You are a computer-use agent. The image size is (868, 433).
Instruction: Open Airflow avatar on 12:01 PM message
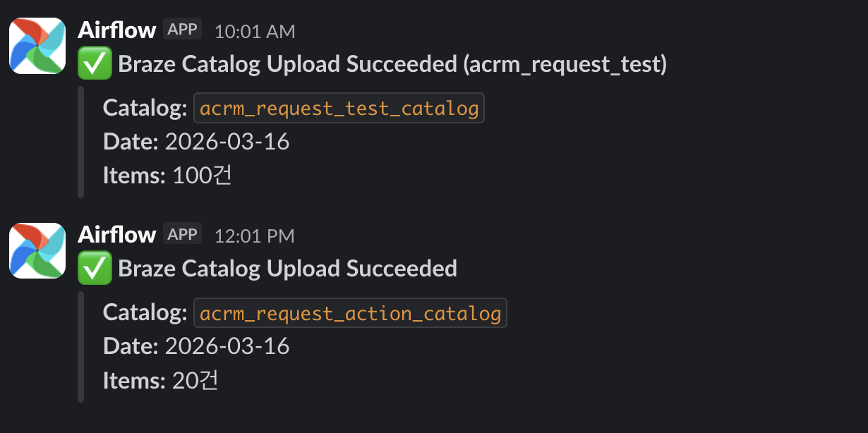click(x=37, y=250)
